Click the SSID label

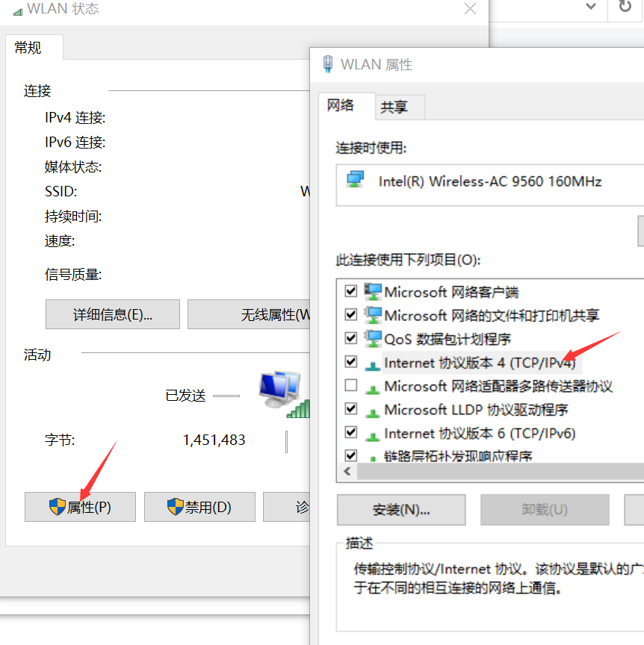61,191
